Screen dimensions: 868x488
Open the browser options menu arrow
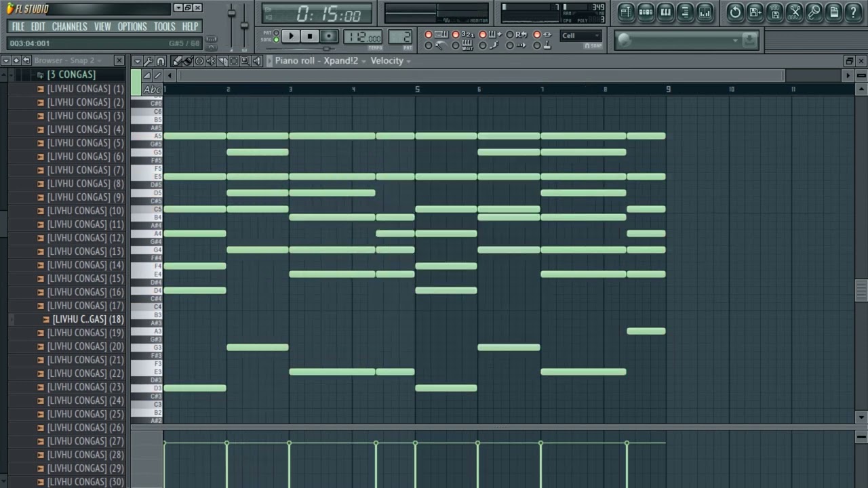click(6, 60)
